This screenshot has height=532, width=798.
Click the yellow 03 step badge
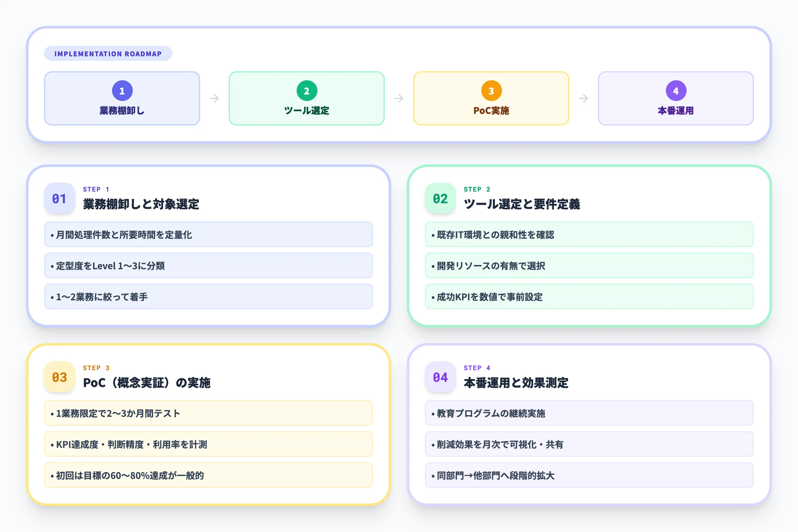pyautogui.click(x=59, y=377)
